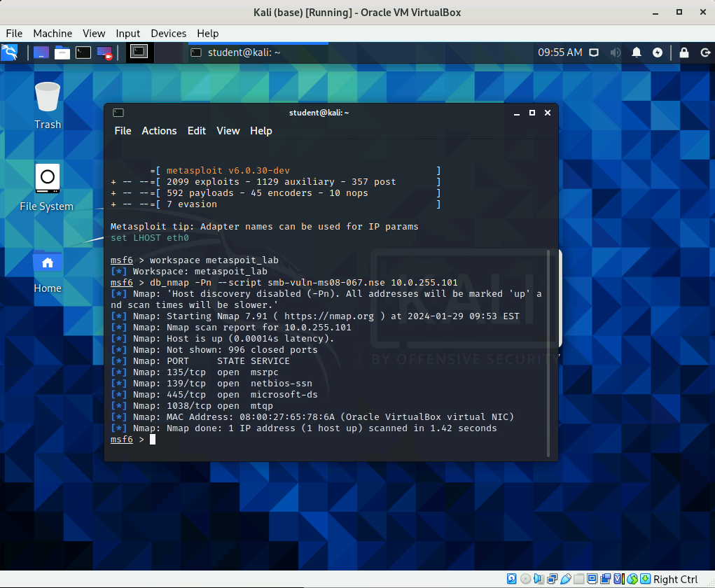Launch terminal emulator from the top panel
715x588 pixels.
[x=83, y=53]
